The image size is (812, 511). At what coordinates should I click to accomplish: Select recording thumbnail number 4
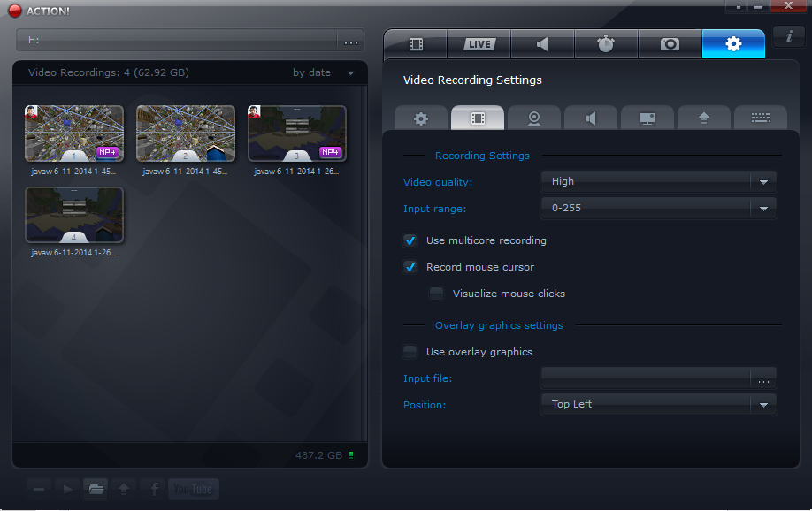(x=74, y=215)
